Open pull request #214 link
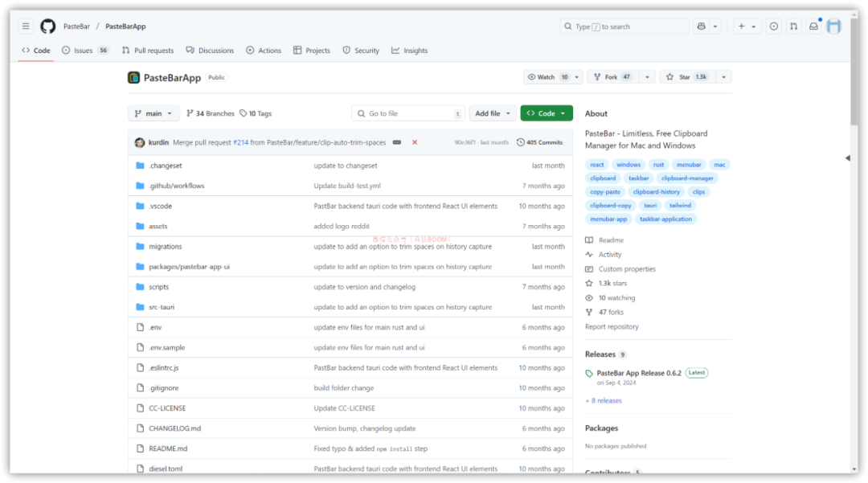The width and height of the screenshot is (868, 483). pyautogui.click(x=241, y=142)
